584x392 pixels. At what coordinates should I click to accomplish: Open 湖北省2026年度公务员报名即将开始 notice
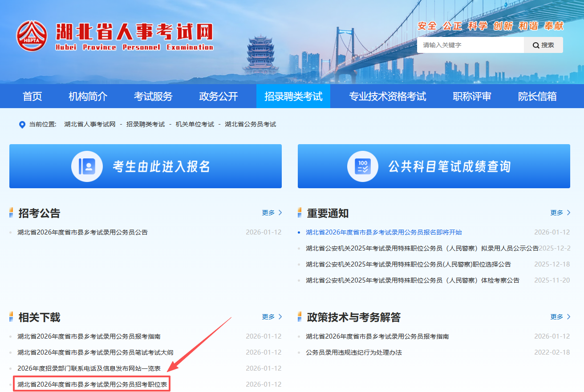coord(384,232)
